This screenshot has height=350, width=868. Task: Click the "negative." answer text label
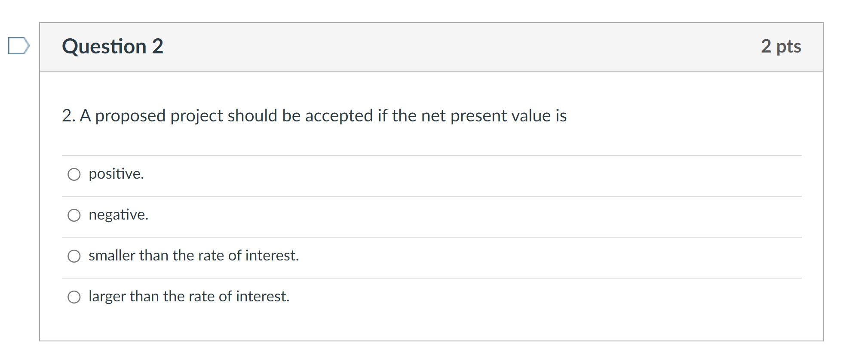point(118,214)
